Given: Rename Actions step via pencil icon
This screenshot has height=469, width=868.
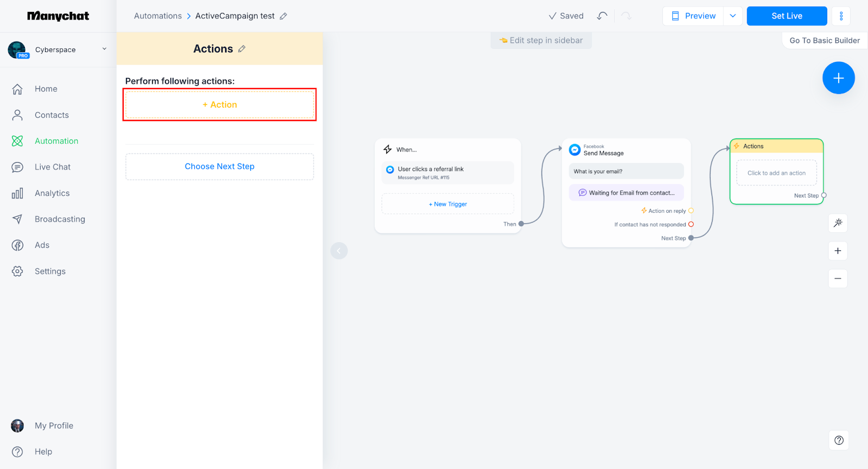Looking at the screenshot, I should click(242, 49).
